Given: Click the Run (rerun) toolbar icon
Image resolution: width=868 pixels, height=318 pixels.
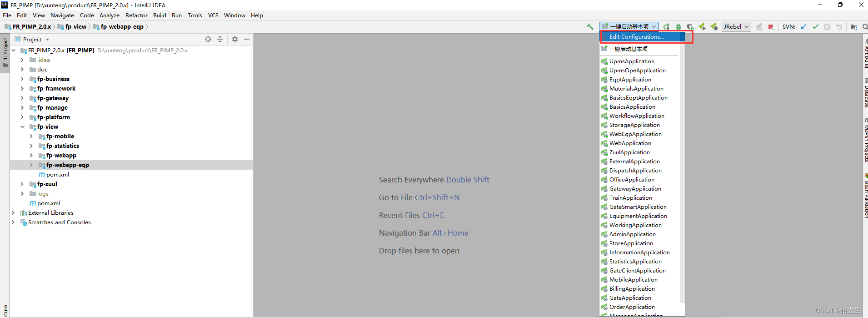Looking at the screenshot, I should 666,27.
